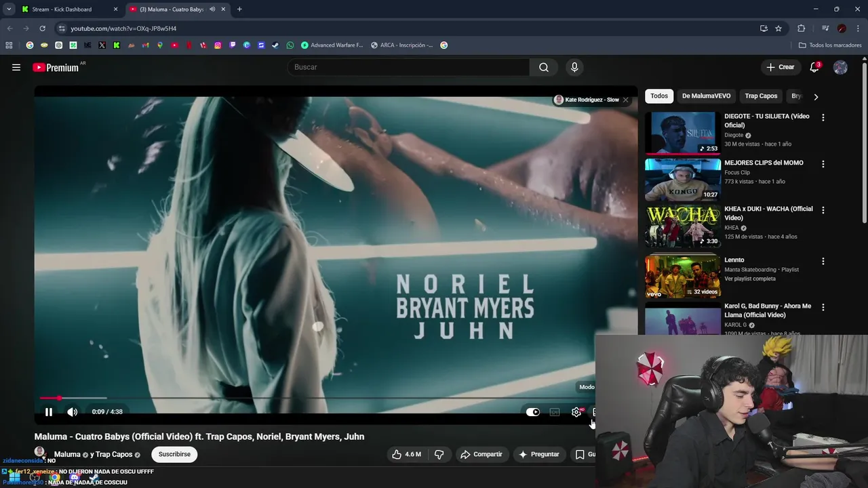Open the YouTube bookmark icon
This screenshot has width=868, height=488.
point(175,45)
